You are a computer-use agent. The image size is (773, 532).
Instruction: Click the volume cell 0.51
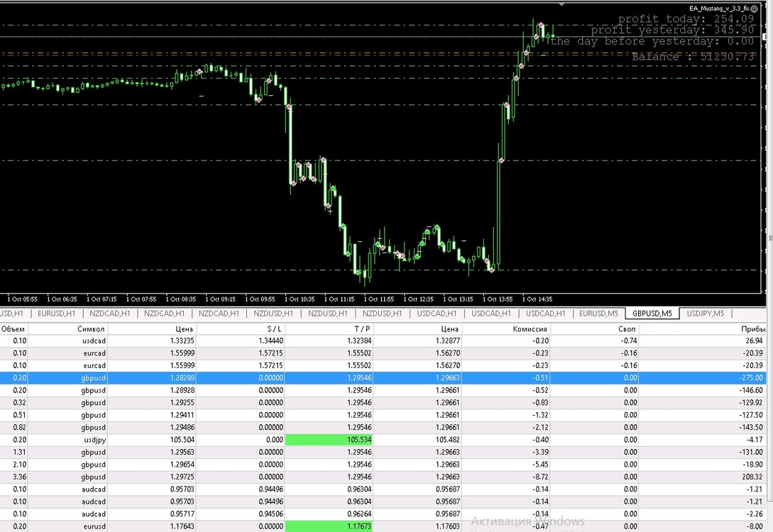pyautogui.click(x=20, y=415)
